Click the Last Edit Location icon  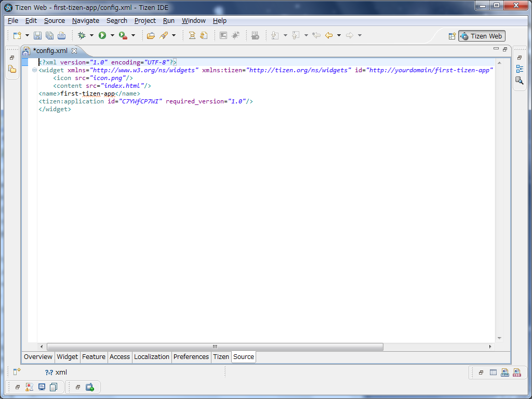click(316, 35)
